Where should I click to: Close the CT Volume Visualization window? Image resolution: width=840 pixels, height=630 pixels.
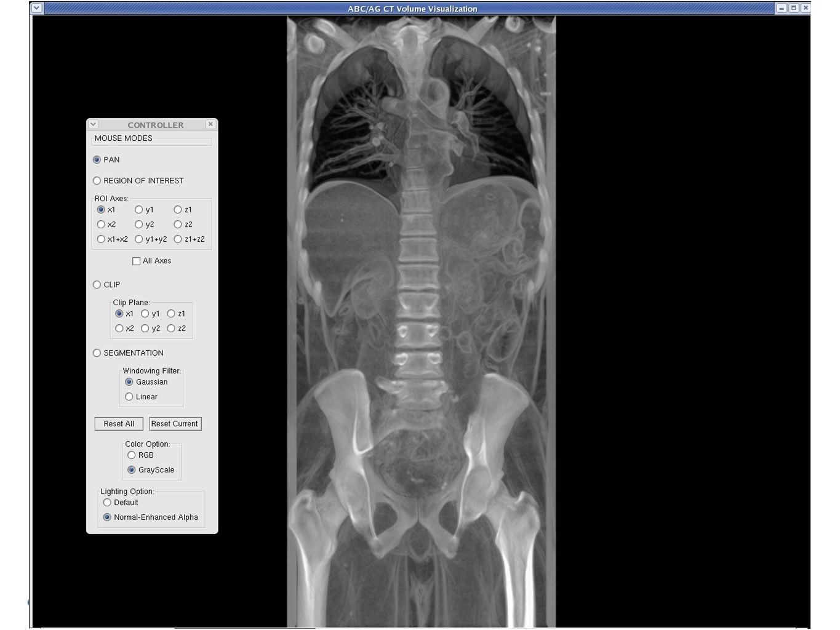coord(806,8)
